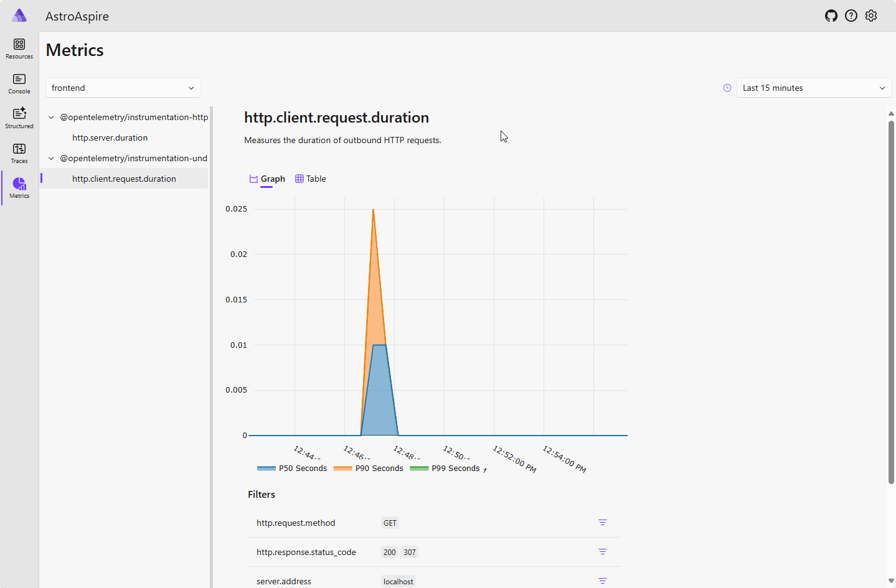Open filter menu for server.address

point(603,581)
